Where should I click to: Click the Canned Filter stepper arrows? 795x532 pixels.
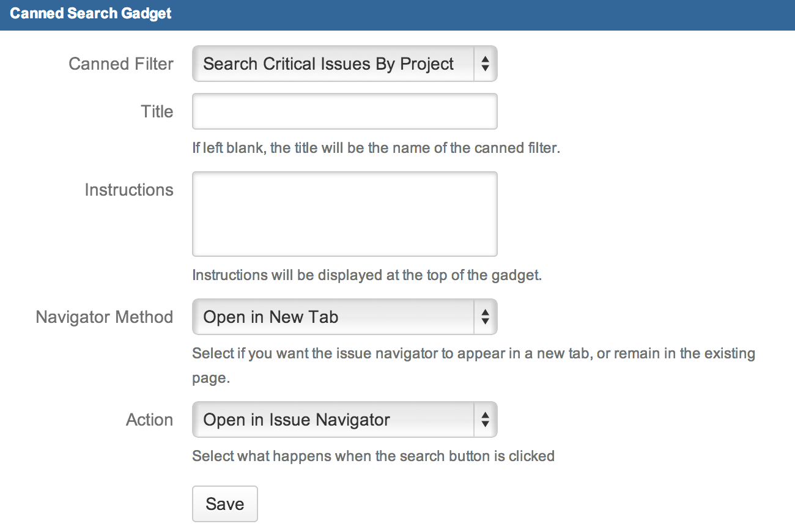(485, 64)
